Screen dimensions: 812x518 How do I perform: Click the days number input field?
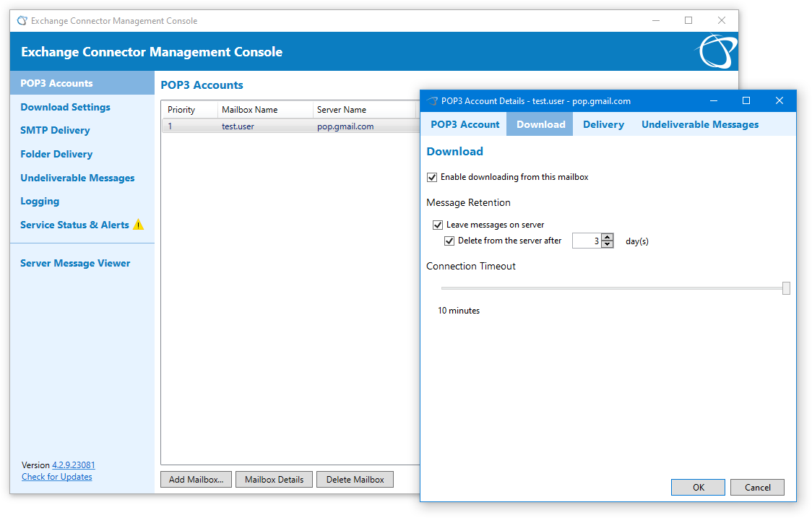tap(587, 241)
